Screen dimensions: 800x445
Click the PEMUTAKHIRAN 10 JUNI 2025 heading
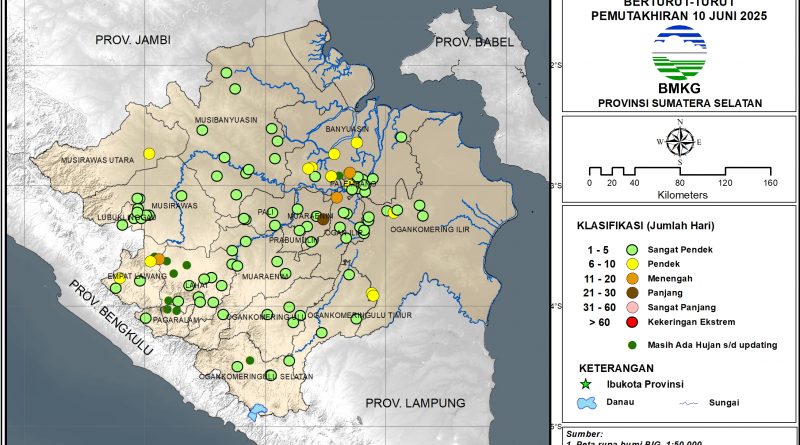[679, 16]
